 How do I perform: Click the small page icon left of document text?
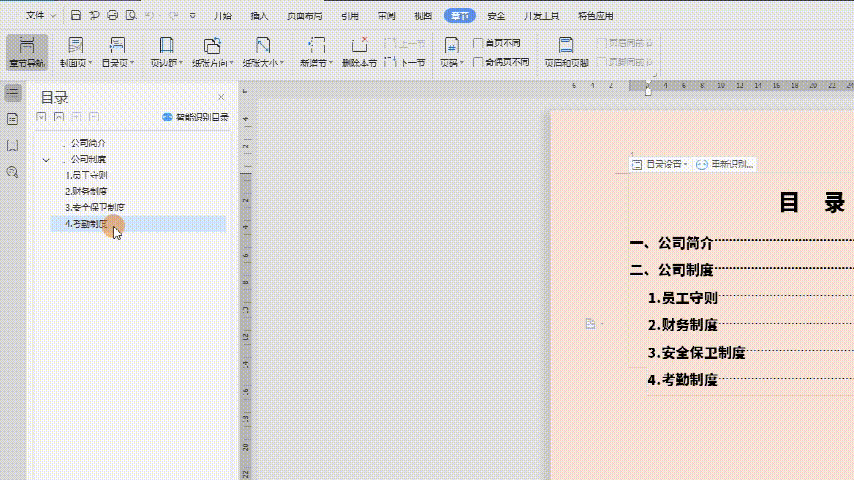coord(590,324)
